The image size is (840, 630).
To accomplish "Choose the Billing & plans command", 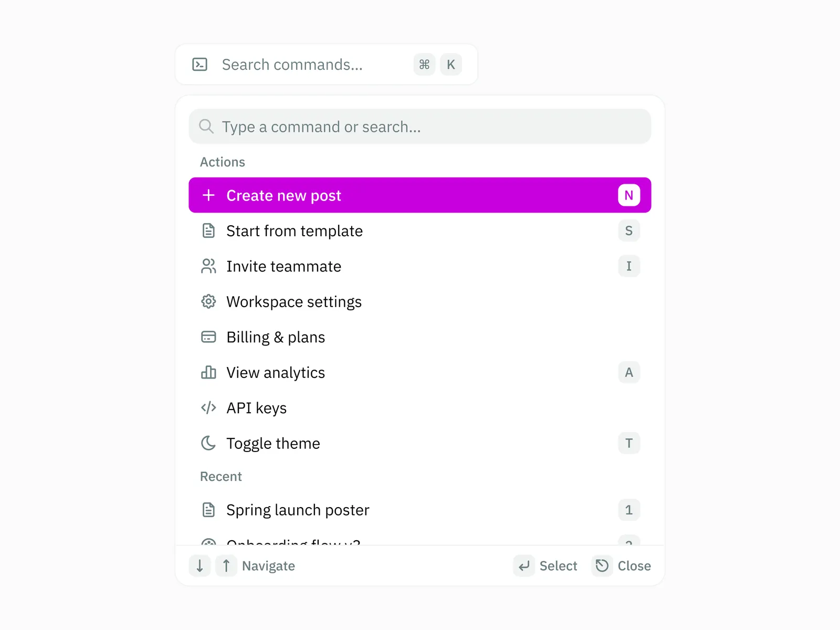I will pos(276,337).
